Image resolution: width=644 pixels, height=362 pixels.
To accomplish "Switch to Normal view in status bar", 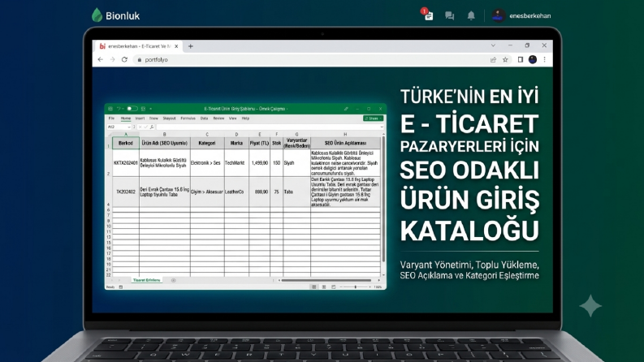I will 314,287.
